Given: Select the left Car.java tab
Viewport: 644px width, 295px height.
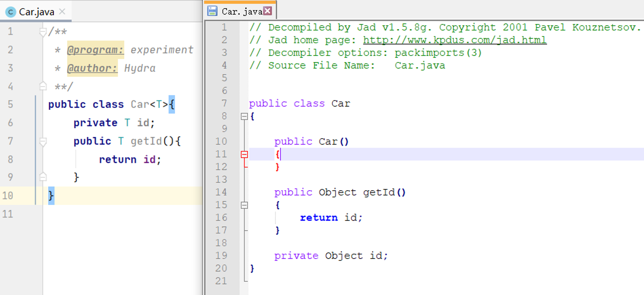Looking at the screenshot, I should coord(36,12).
